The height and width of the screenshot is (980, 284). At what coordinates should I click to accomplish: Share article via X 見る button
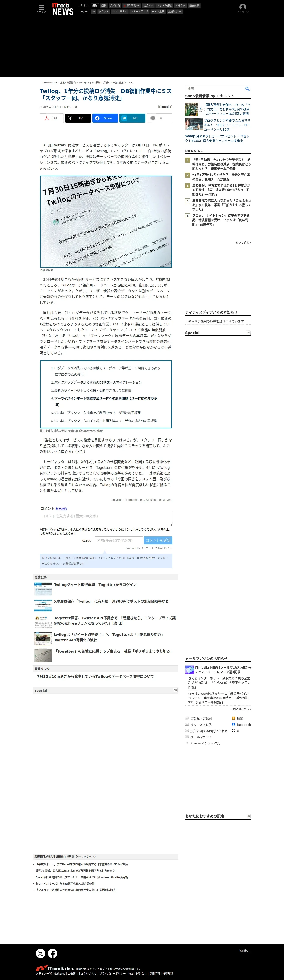click(78, 118)
